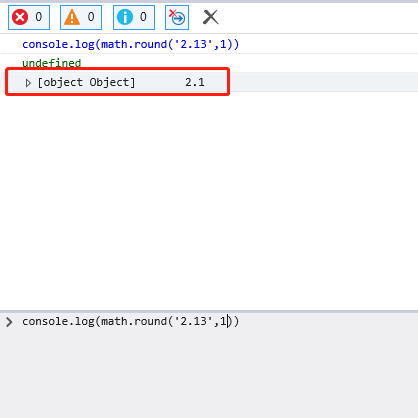The image size is (418, 418).
Task: Select the logged console.log command line
Action: coord(131,44)
